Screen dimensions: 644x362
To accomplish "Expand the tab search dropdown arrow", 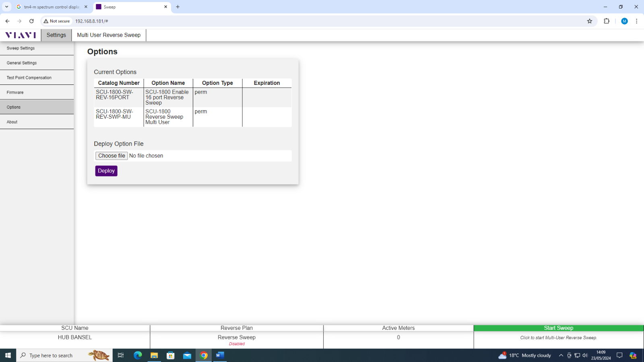I will 6,7.
